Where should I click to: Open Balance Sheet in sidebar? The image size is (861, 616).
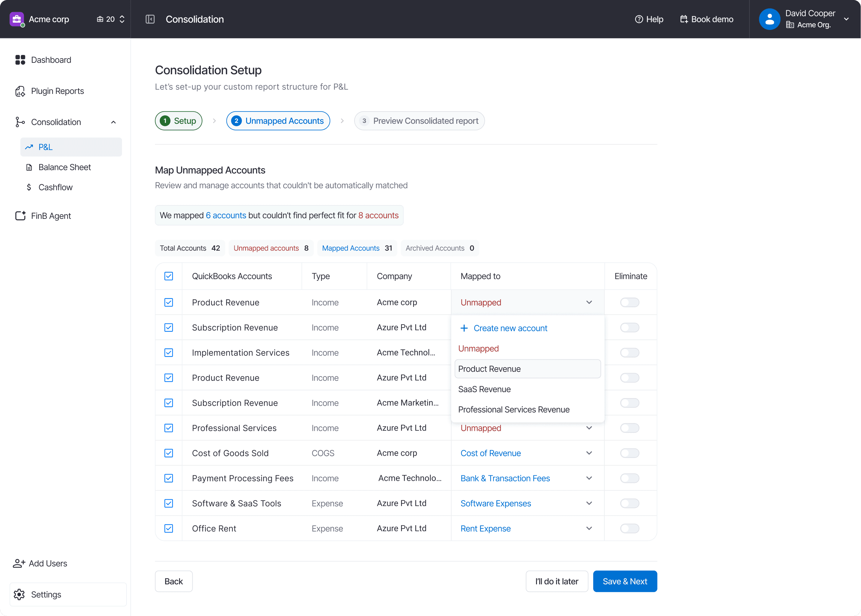(x=65, y=167)
